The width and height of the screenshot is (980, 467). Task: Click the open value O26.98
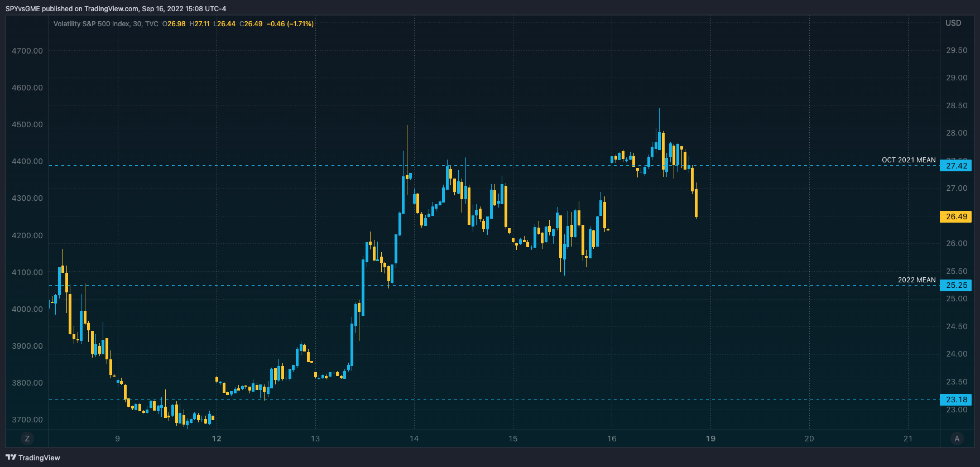(174, 24)
